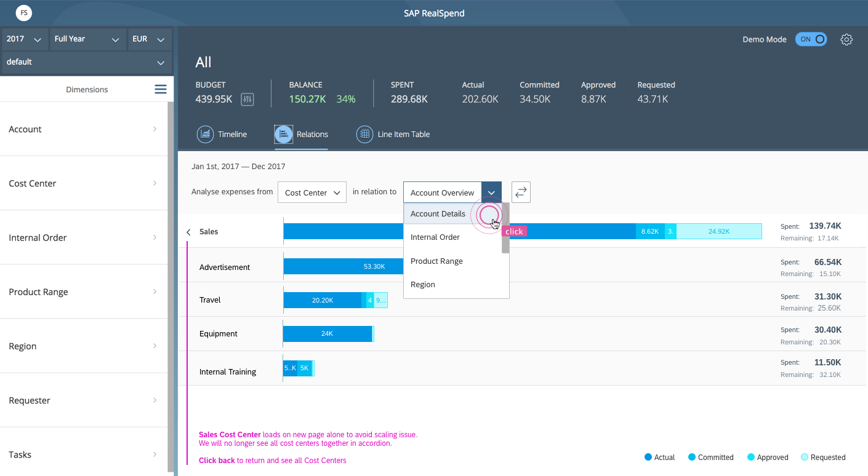Click the Committed legend color dot
The width and height of the screenshot is (868, 476).
click(692, 457)
